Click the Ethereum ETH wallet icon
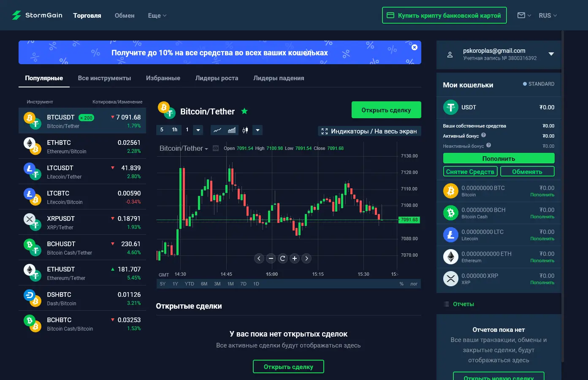Image resolution: width=588 pixels, height=380 pixels. tap(450, 257)
